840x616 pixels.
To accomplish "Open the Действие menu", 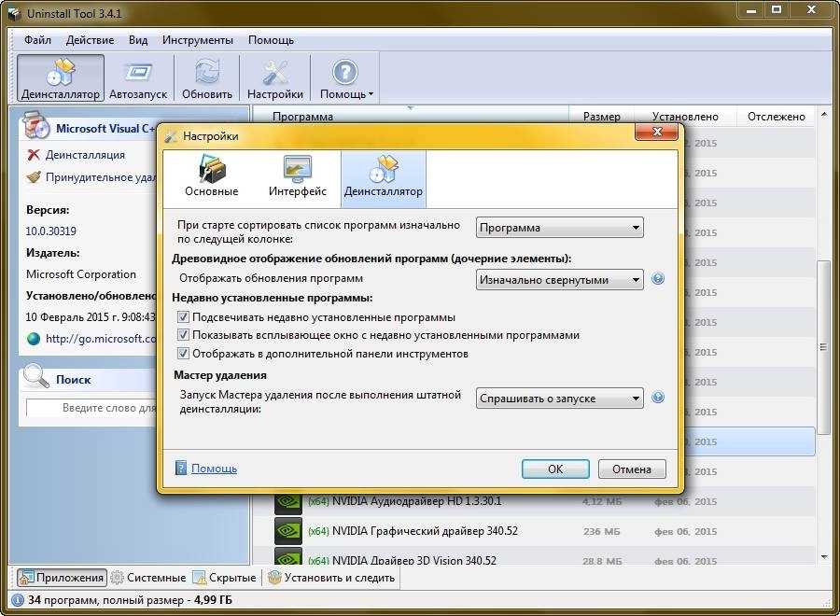I will coord(90,40).
